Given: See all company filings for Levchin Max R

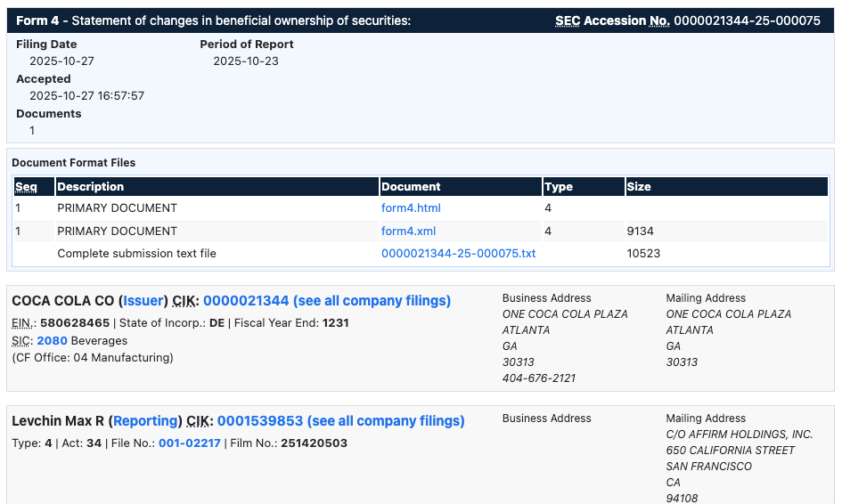Looking at the screenshot, I should [386, 421].
